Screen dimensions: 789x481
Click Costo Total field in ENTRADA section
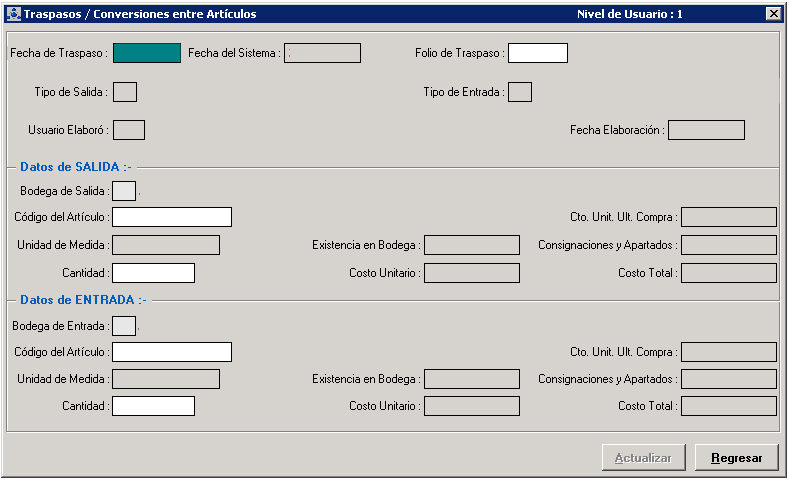click(729, 406)
